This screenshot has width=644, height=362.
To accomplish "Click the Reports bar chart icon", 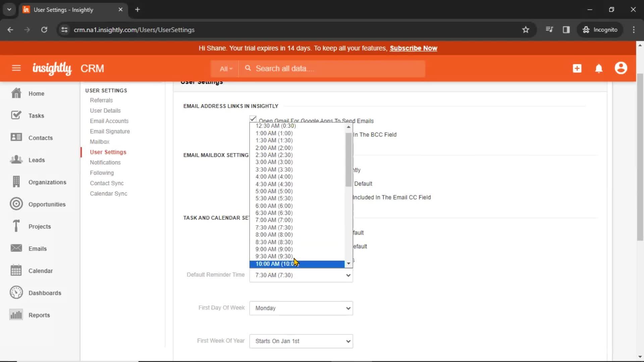I will click(x=16, y=314).
